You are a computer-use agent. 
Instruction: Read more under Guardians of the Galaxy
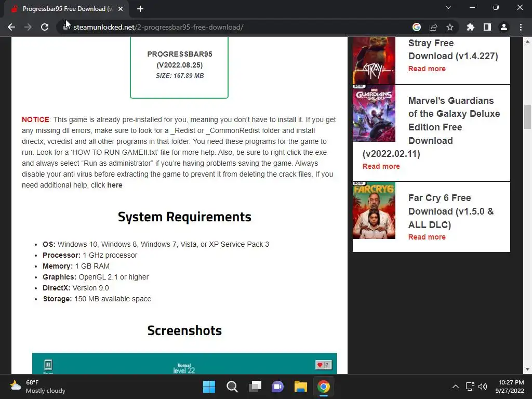tap(381, 166)
